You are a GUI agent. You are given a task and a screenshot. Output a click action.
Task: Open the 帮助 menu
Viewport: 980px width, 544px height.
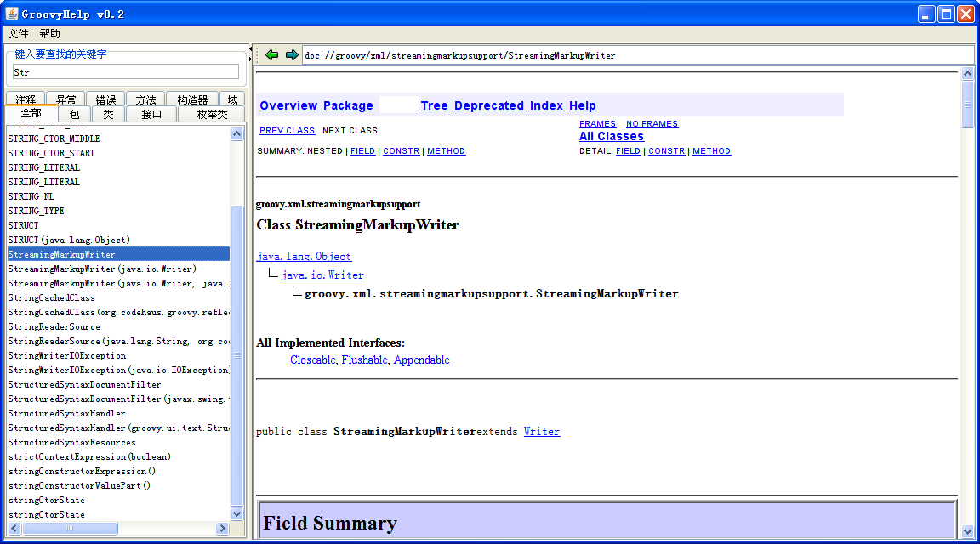pos(50,34)
